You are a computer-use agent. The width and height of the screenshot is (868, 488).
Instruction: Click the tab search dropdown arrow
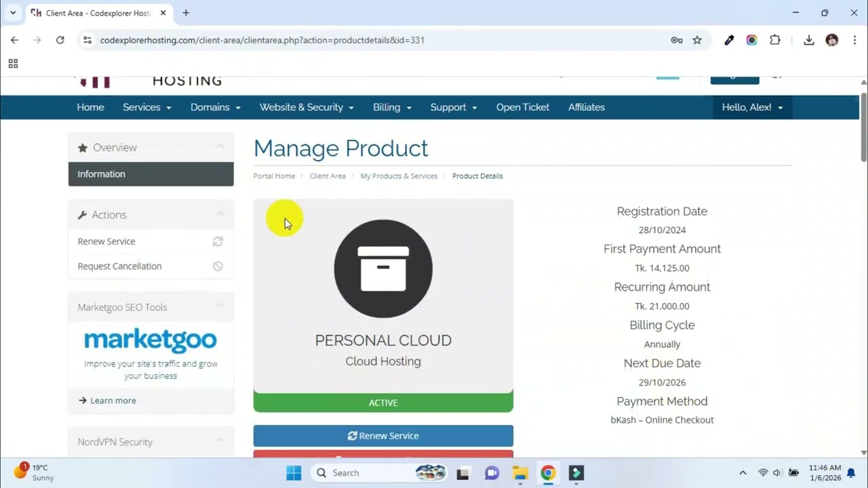click(x=13, y=13)
